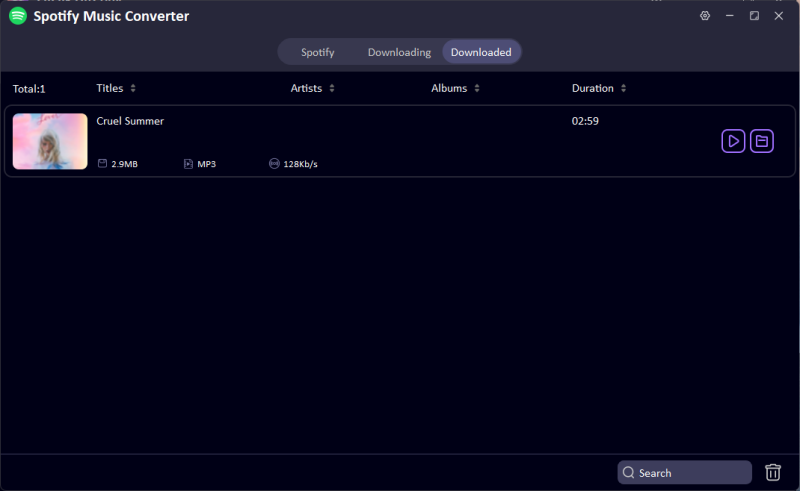Play the Cruel Summer track
Image resolution: width=800 pixels, height=491 pixels.
(x=733, y=141)
